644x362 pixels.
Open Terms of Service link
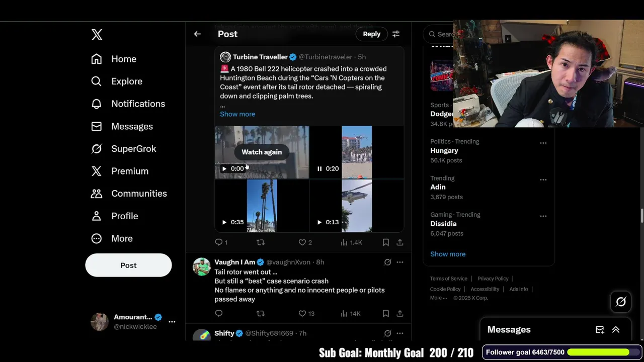point(449,279)
